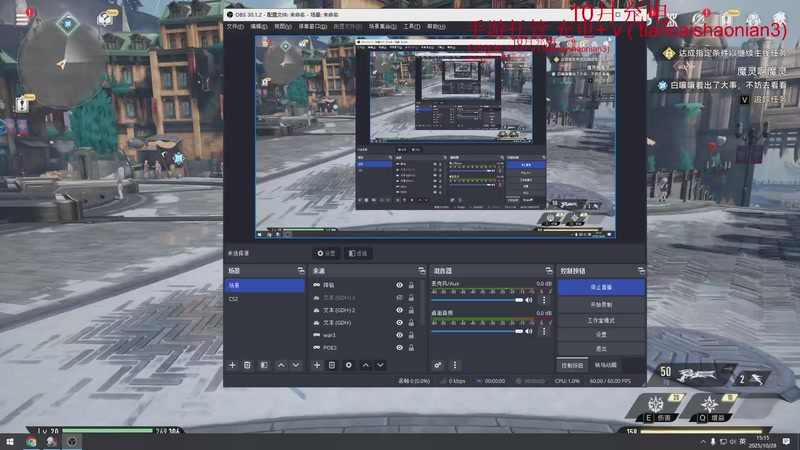The height and width of the screenshot is (450, 800).
Task: Open the Windows Start menu
Action: 10,442
